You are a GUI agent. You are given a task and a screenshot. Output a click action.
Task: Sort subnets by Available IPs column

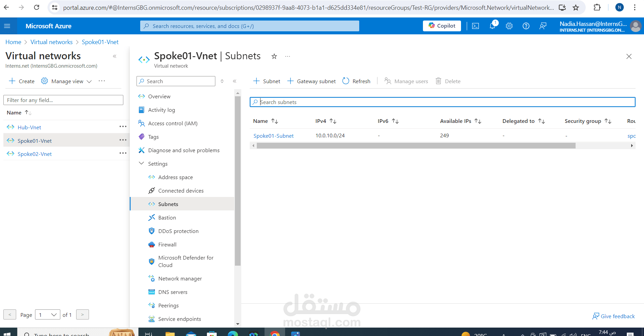click(461, 121)
